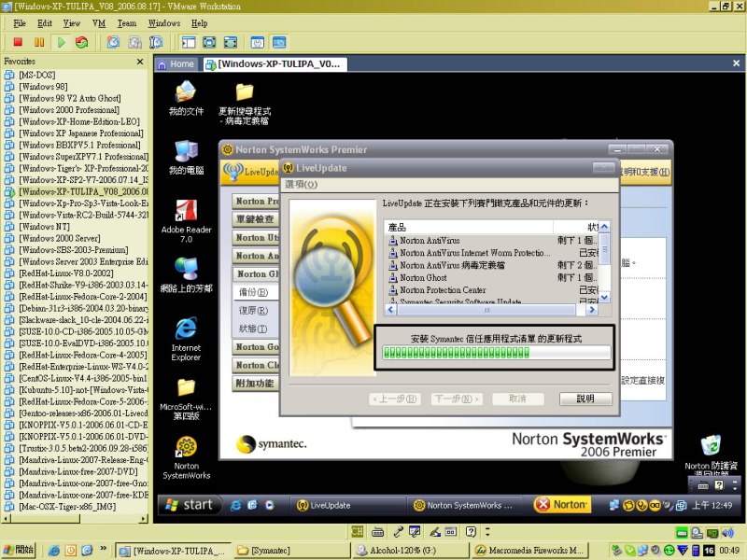Expand the Norton Go... sidebar section
The width and height of the screenshot is (747, 560).
[x=256, y=347]
